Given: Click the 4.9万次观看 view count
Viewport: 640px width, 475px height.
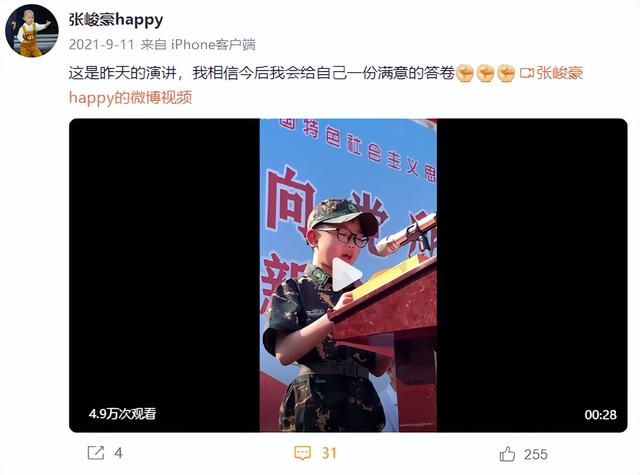Looking at the screenshot, I should pos(122,414).
